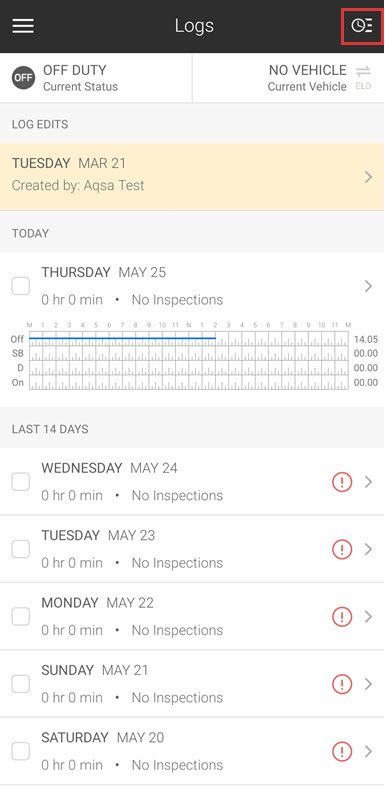Viewport: 385px width, 789px height.
Task: Open the recap clock-list icon in header
Action: [x=361, y=25]
